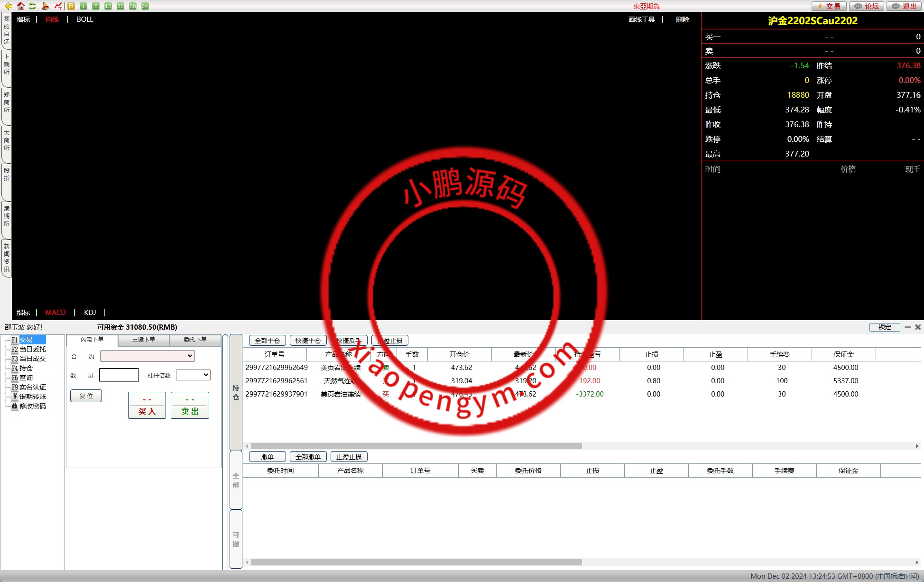The width and height of the screenshot is (924, 582).
Task: Click the positions table horizontal scrollbar
Action: [416, 446]
